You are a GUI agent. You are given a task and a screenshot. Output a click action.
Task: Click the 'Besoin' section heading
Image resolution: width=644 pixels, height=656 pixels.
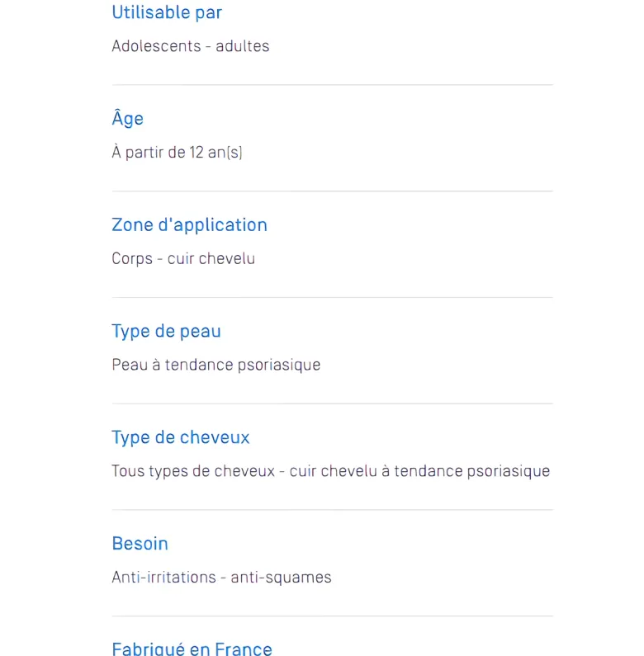[140, 544]
